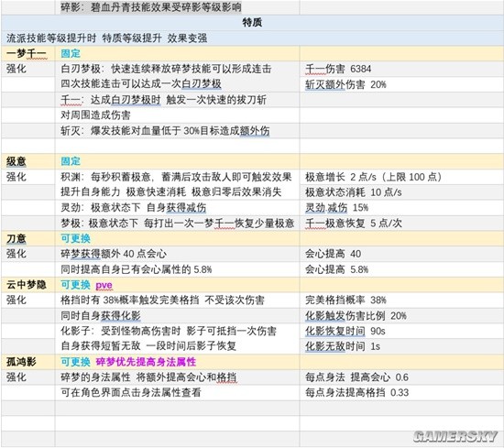Select the 积渊 description cell

coord(176,177)
